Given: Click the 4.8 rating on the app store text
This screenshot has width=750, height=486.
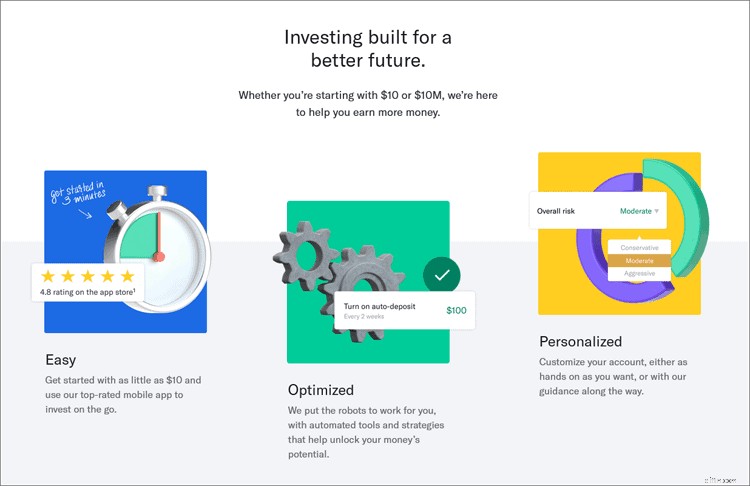Looking at the screenshot, I should point(88,292).
